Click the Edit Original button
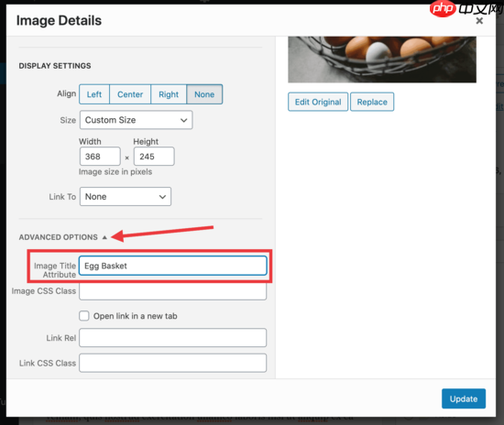This screenshot has width=504, height=425. tap(318, 103)
